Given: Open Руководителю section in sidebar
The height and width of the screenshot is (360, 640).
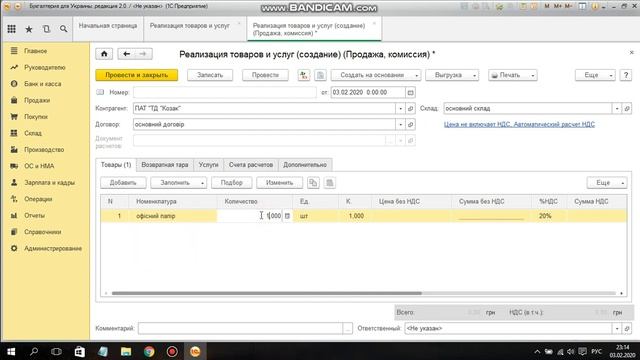Looking at the screenshot, I should click(x=44, y=67).
